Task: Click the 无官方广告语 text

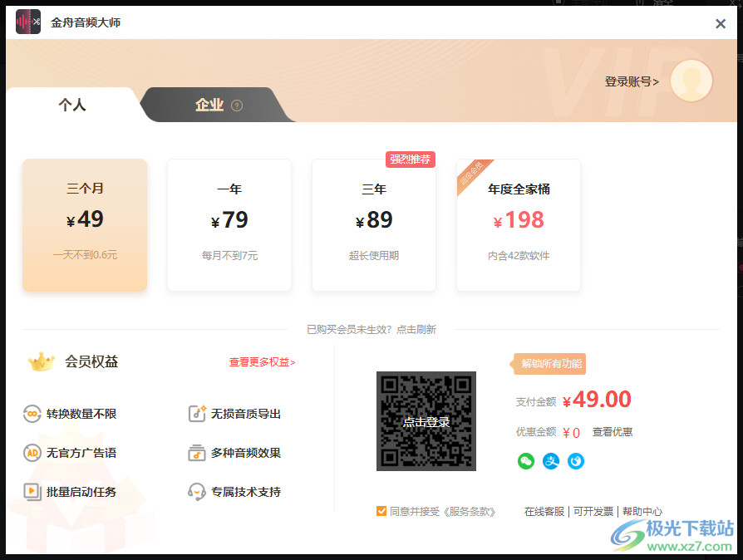Action: (x=81, y=453)
